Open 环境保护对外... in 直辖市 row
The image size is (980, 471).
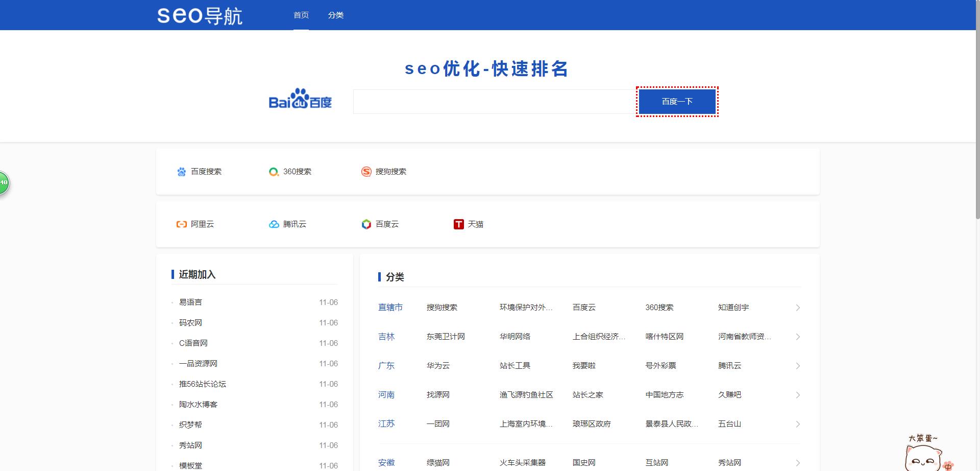[526, 308]
